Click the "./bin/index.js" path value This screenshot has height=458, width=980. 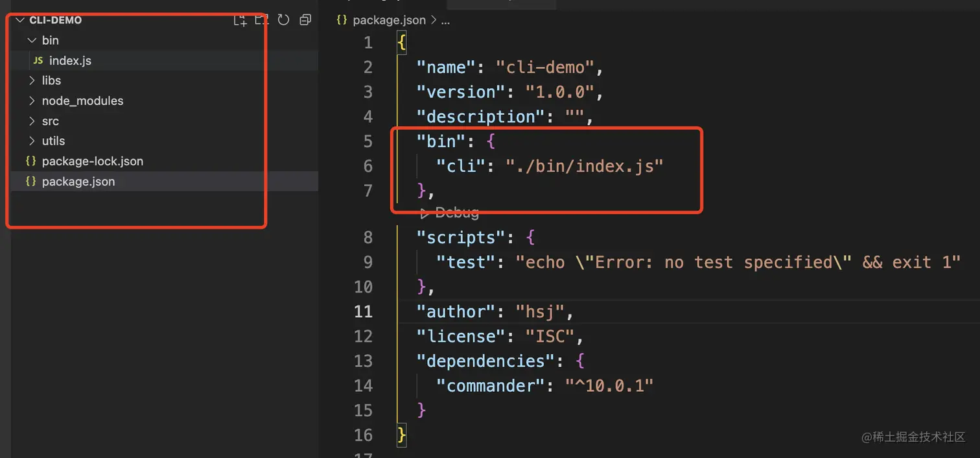(x=585, y=166)
